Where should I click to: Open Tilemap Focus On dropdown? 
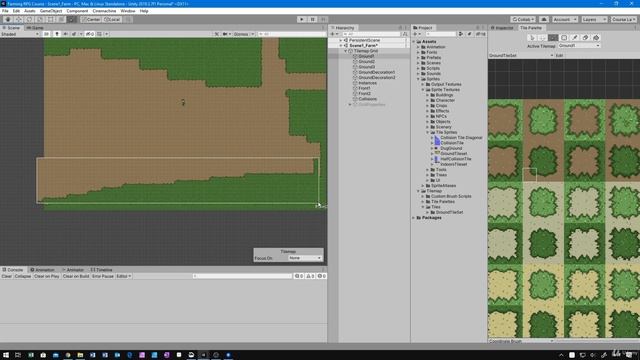tap(305, 258)
